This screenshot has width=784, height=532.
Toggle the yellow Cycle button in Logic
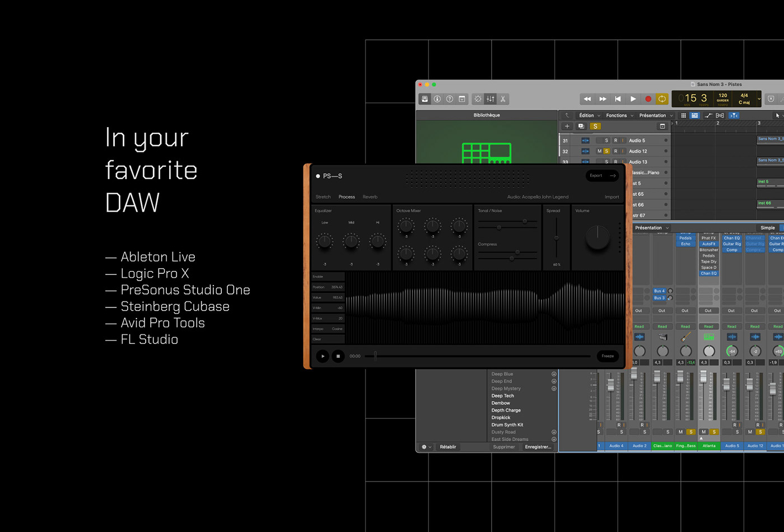pyautogui.click(x=662, y=99)
